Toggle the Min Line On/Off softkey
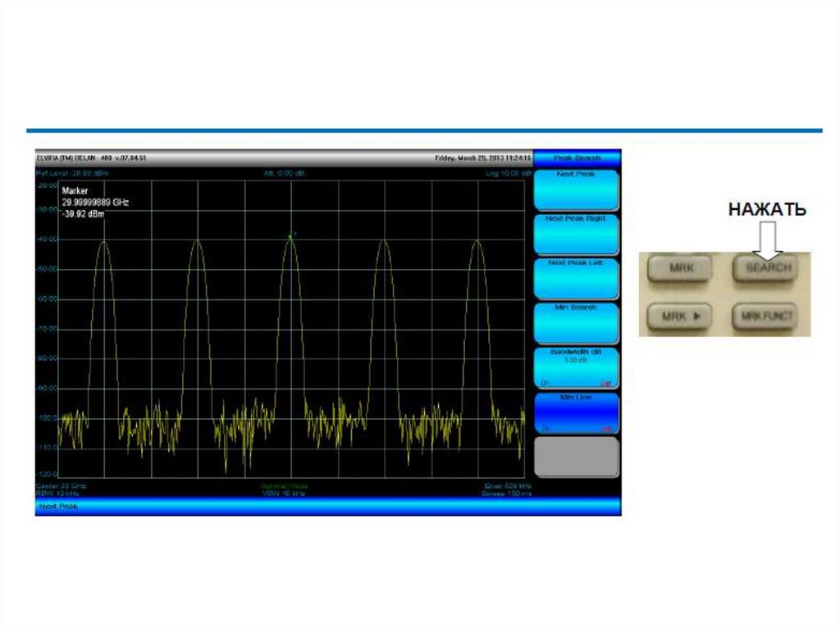The width and height of the screenshot is (840, 629). tap(576, 412)
